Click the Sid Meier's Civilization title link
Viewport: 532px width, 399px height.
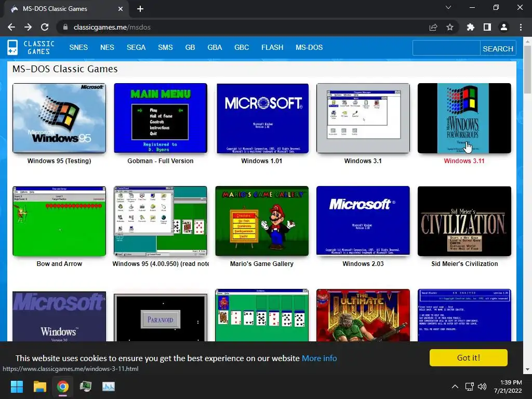[x=464, y=263]
